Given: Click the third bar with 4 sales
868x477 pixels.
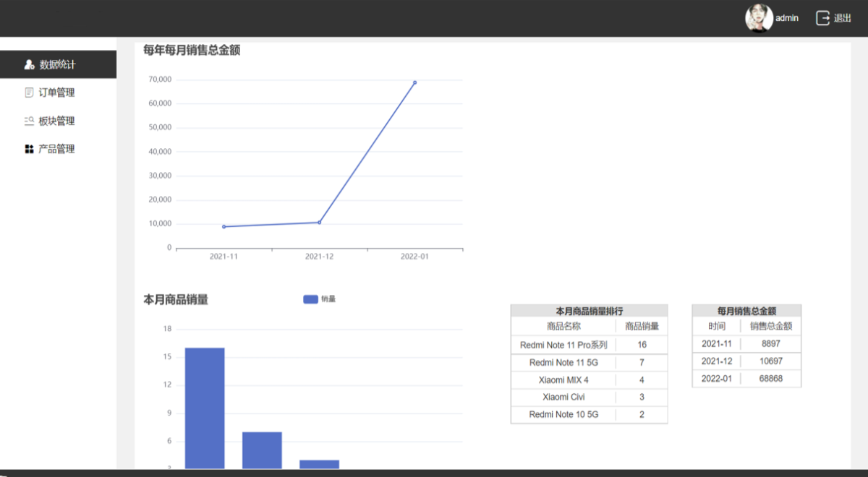Looking at the screenshot, I should click(x=319, y=464).
